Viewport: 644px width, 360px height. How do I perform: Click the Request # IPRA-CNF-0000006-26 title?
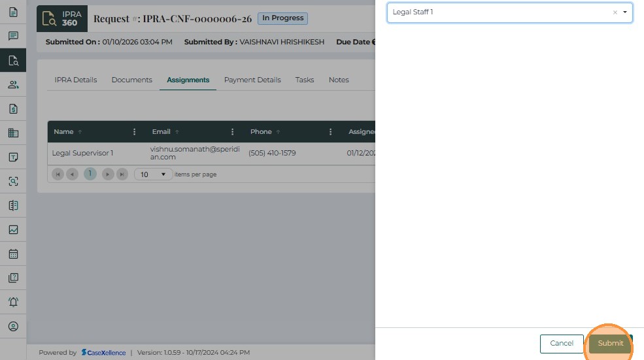[173, 19]
